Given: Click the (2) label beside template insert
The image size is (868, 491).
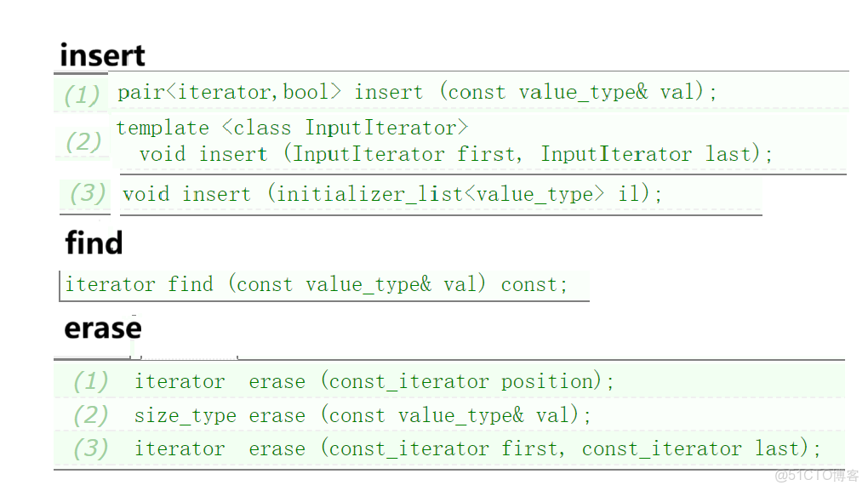Looking at the screenshot, I should [x=83, y=141].
